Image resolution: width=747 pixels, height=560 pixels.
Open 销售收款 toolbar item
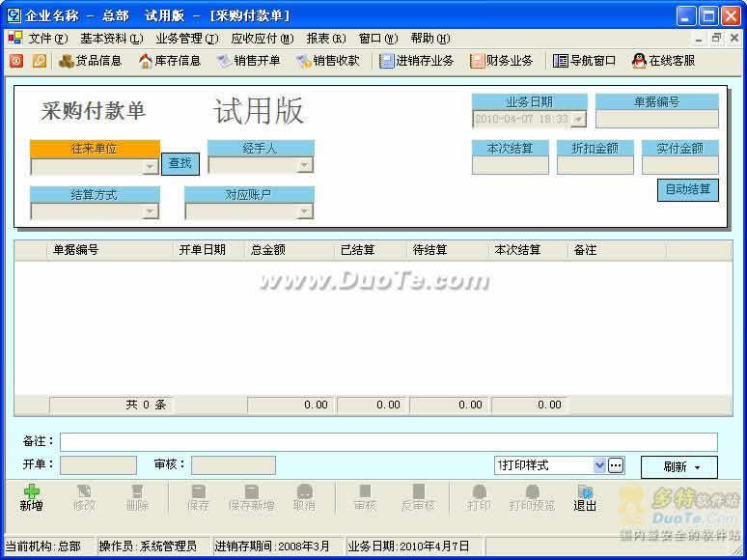pyautogui.click(x=328, y=61)
